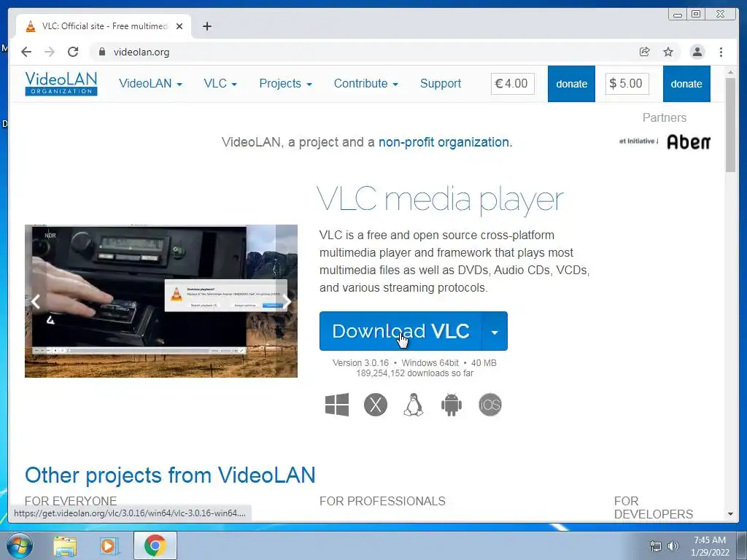Open the Windows Start menu
Image resolution: width=747 pixels, height=560 pixels.
click(x=19, y=545)
